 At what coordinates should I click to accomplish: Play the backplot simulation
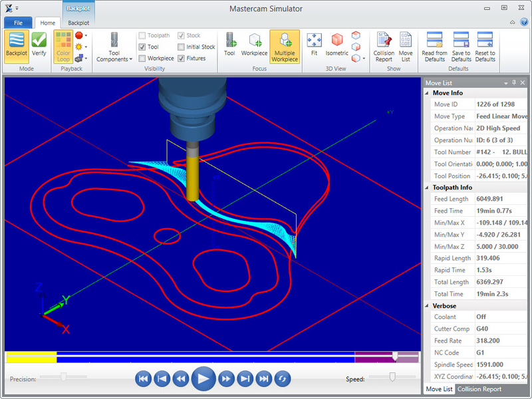[x=203, y=378]
